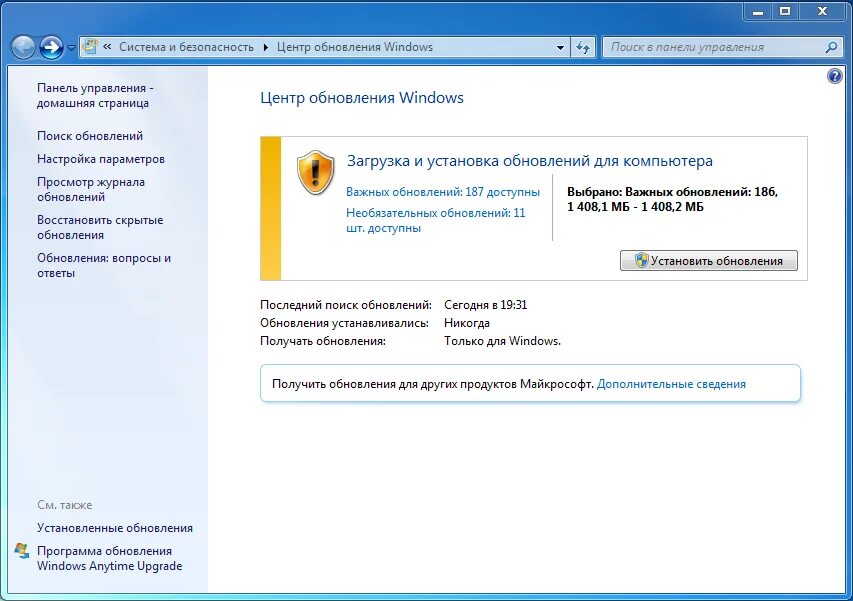Click the Только для Windows. text

502,341
